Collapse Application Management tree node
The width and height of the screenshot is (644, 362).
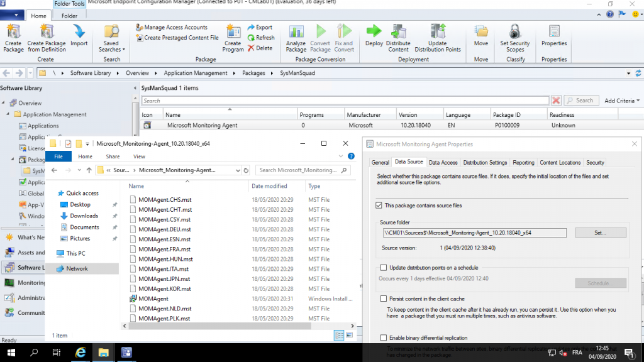tap(8, 114)
